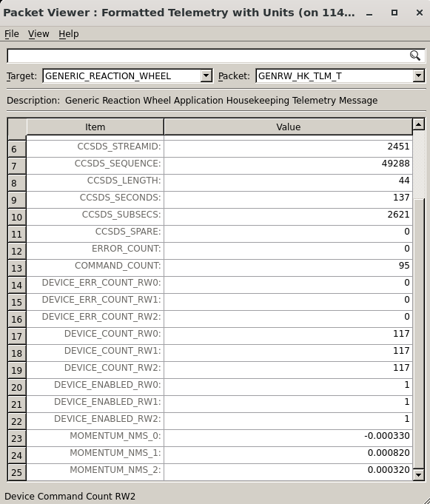430x504 pixels.
Task: Click the DEVICE_ERR_COUNT_RW1 label
Action: (101, 300)
